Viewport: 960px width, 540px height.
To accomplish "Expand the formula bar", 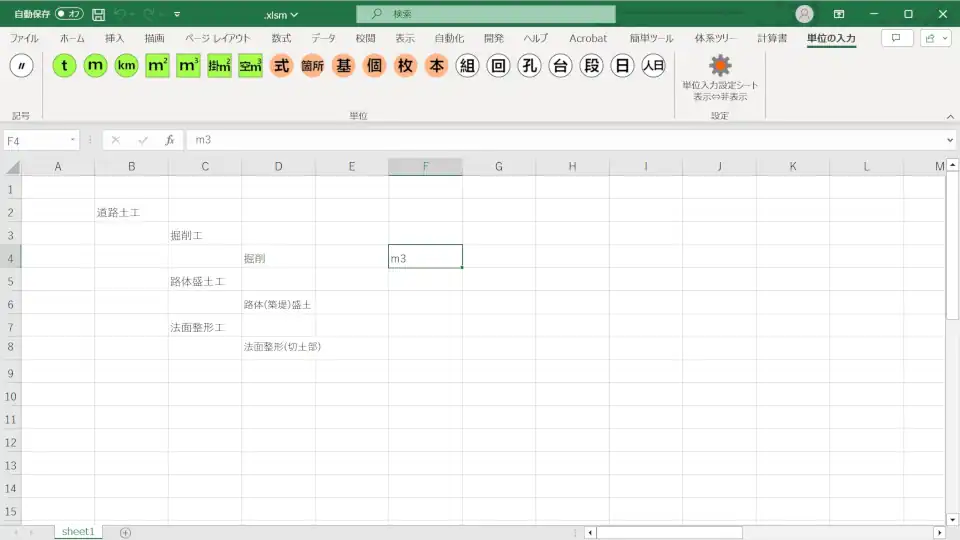I will pyautogui.click(x=949, y=141).
